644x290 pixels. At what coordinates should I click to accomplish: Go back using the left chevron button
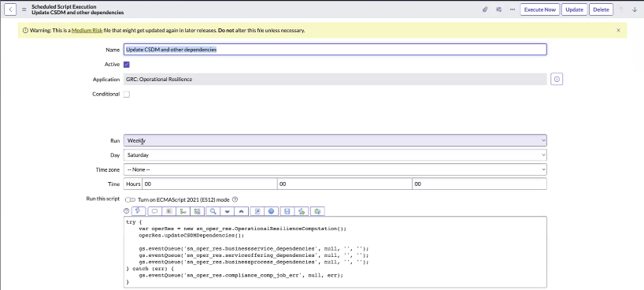(10, 9)
